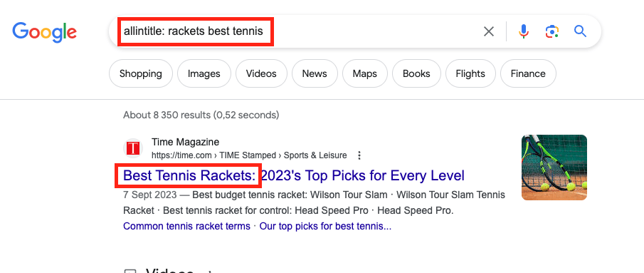This screenshot has height=273, width=644.
Task: Open the News filter
Action: [315, 73]
